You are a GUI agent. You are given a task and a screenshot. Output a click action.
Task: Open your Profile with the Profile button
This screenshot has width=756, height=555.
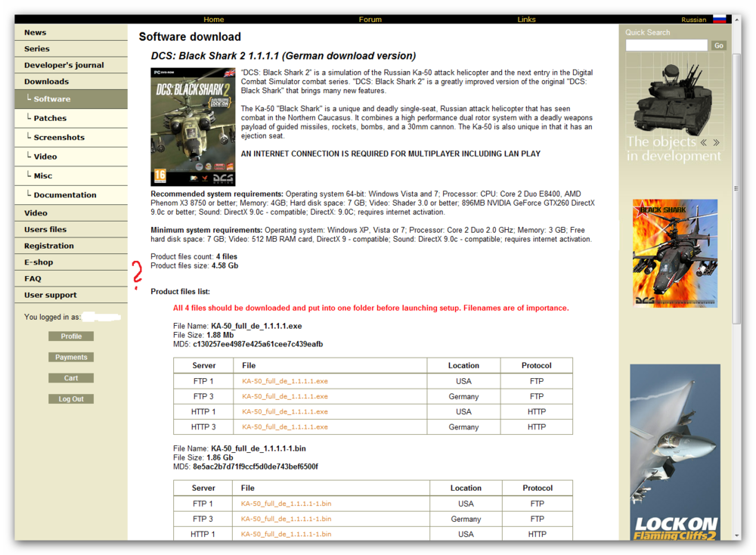click(x=70, y=336)
